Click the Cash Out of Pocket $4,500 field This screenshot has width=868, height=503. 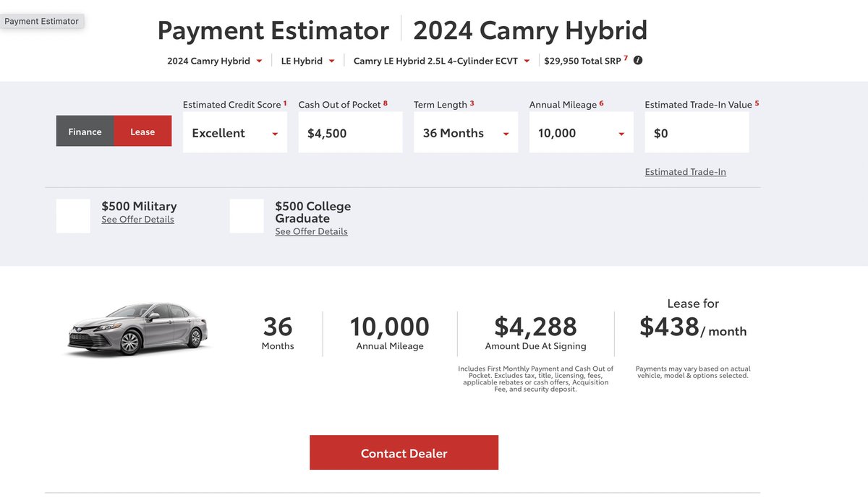click(x=350, y=133)
